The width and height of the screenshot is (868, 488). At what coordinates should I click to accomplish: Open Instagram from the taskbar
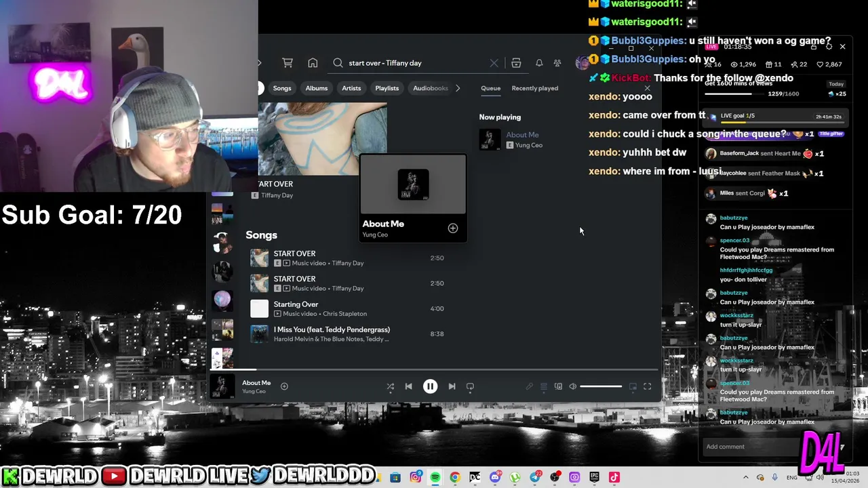tap(415, 477)
